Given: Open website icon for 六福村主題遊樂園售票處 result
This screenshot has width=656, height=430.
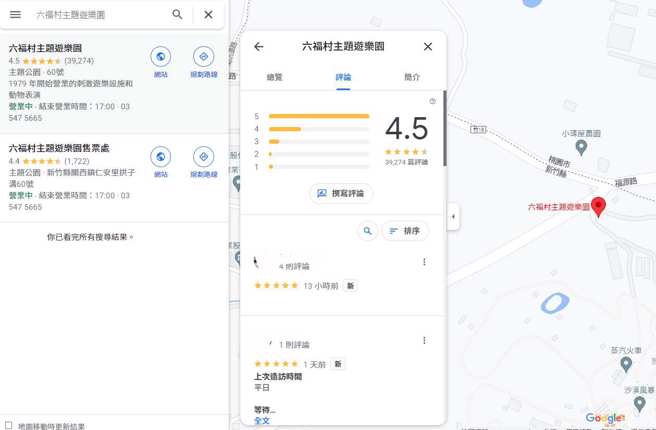Looking at the screenshot, I should point(161,156).
